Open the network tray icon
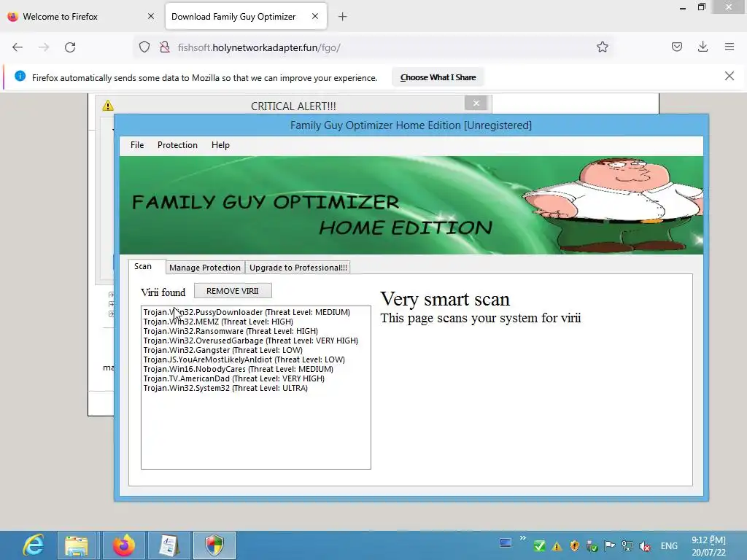The height and width of the screenshot is (560, 747). (x=627, y=546)
